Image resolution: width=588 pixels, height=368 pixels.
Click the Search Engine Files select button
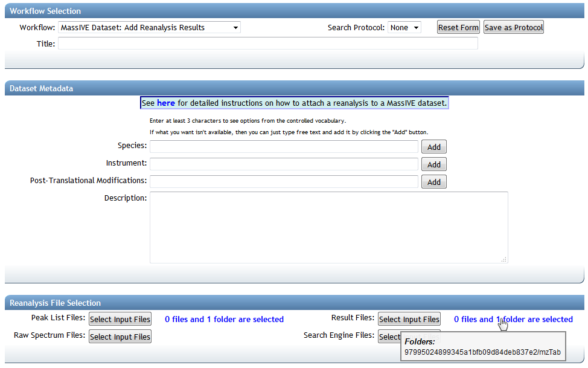pyautogui.click(x=389, y=337)
